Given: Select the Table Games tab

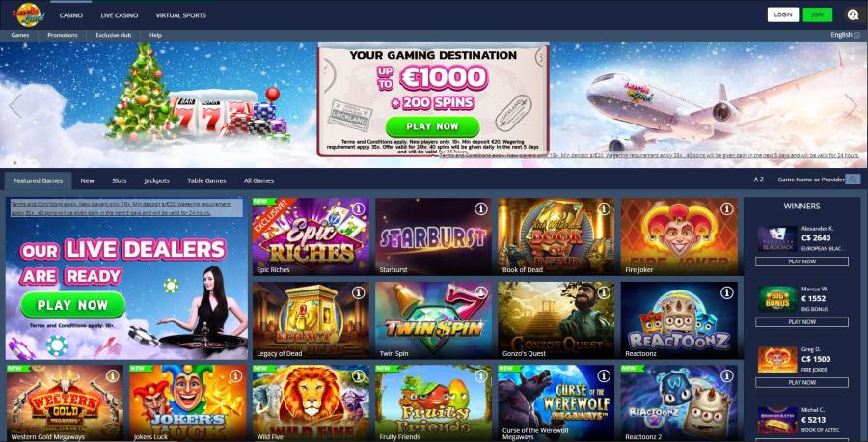Looking at the screenshot, I should pyautogui.click(x=206, y=180).
